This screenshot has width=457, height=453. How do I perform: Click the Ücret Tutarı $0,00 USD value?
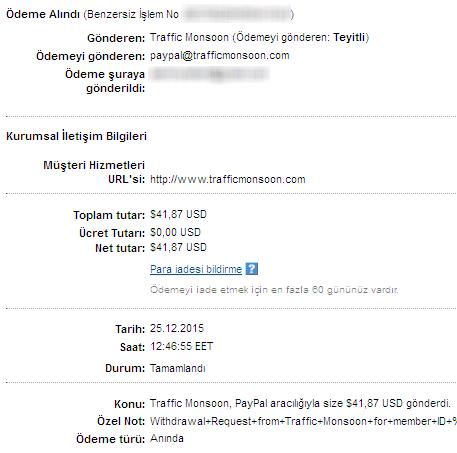point(175,232)
